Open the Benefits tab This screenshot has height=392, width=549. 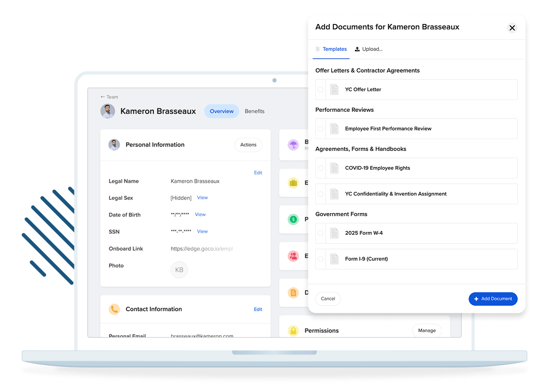tap(254, 111)
